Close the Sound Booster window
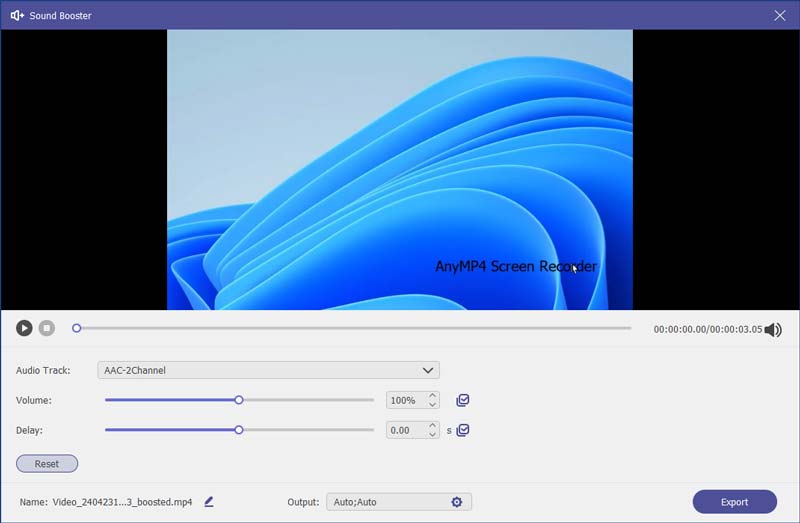The image size is (800, 523). (x=780, y=15)
